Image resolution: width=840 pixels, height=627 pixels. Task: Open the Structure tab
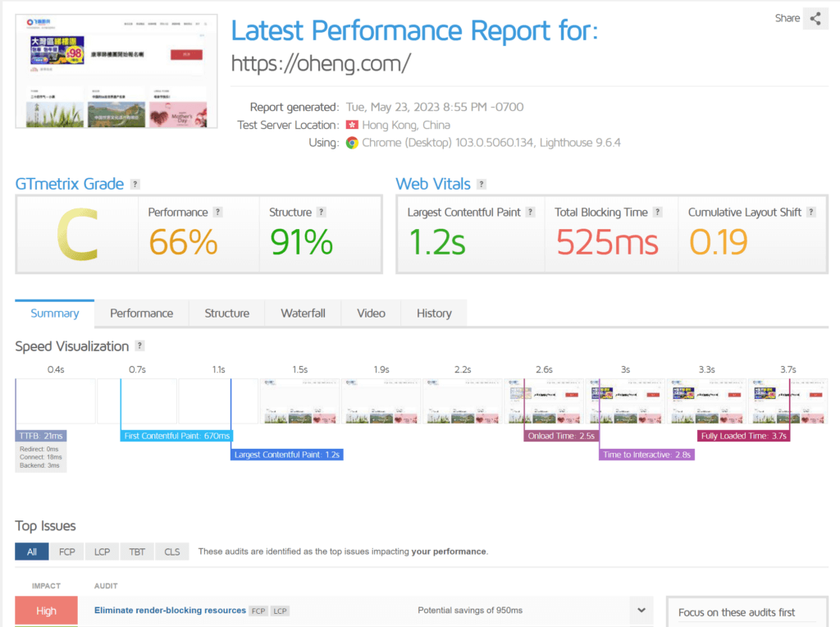pyautogui.click(x=227, y=313)
